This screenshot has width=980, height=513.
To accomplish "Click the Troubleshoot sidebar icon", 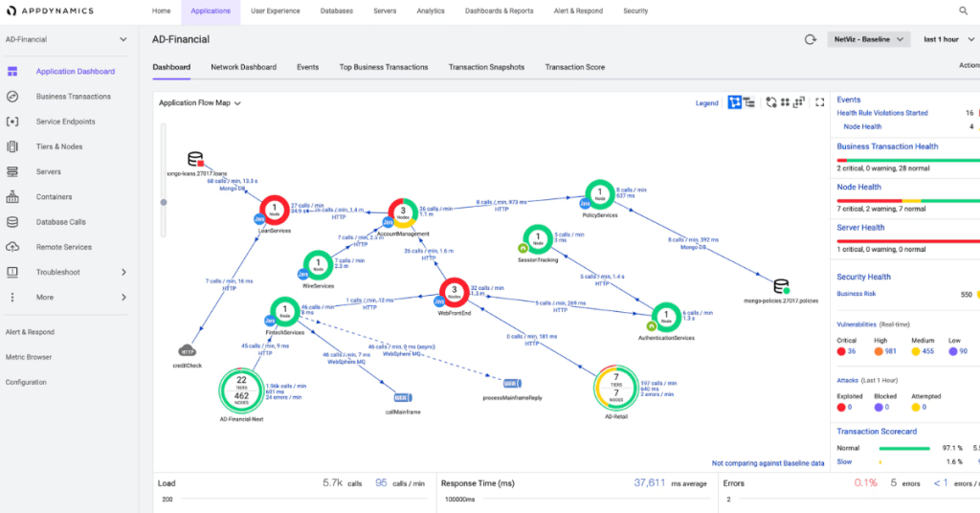I will coord(12,272).
